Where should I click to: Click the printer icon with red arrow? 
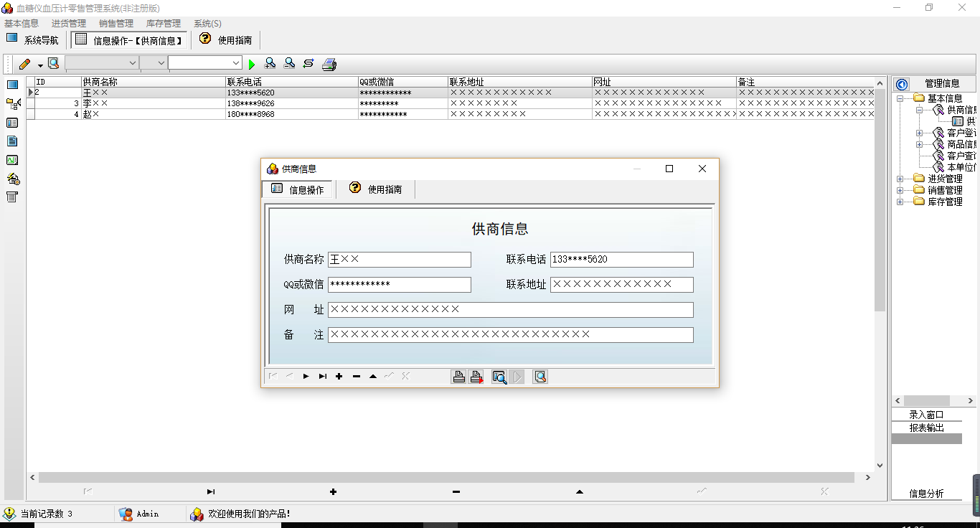point(476,377)
